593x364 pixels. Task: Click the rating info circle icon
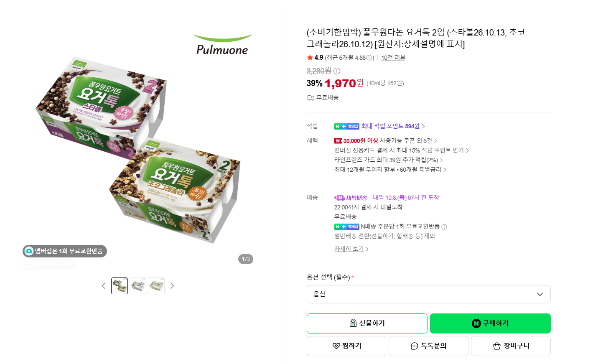(369, 58)
